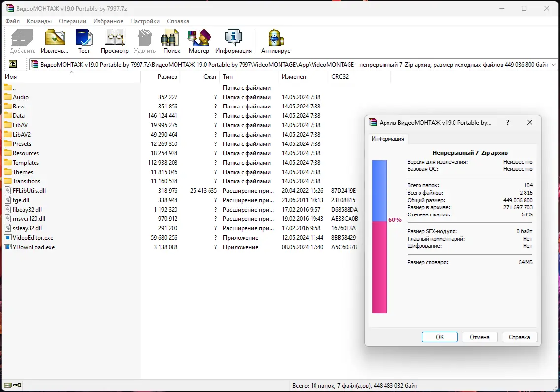560x392 pixels.
Task: Click the VideoEditor.exe application icon
Action: coord(8,237)
